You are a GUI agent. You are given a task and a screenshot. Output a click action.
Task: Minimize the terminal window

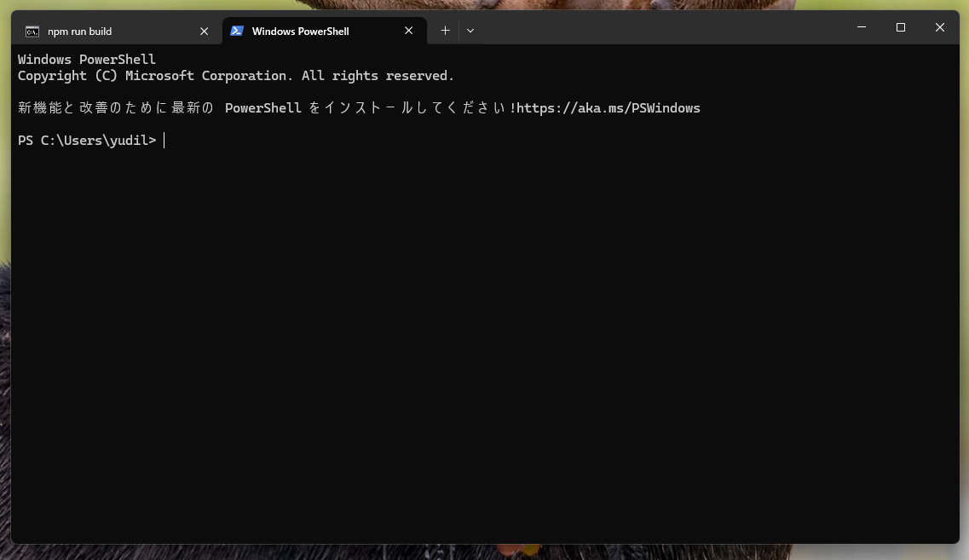click(862, 27)
